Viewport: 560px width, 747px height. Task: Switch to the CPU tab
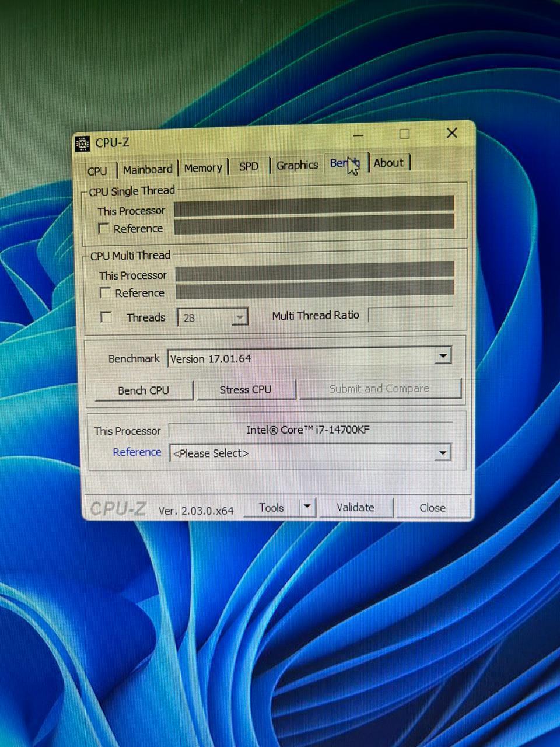pyautogui.click(x=97, y=171)
